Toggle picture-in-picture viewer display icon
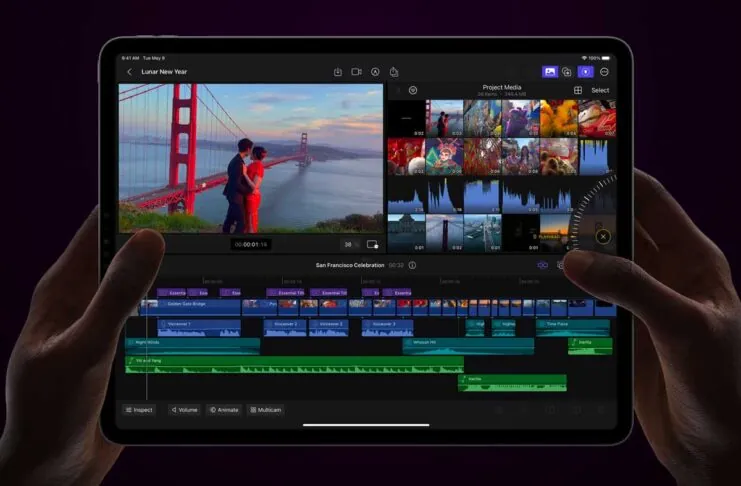 click(x=372, y=244)
